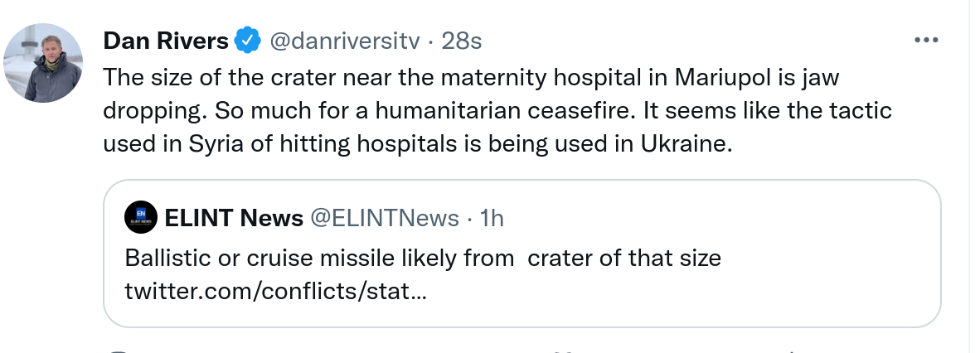
Task: Open the 28s tweet timestamp
Action: click(x=462, y=40)
